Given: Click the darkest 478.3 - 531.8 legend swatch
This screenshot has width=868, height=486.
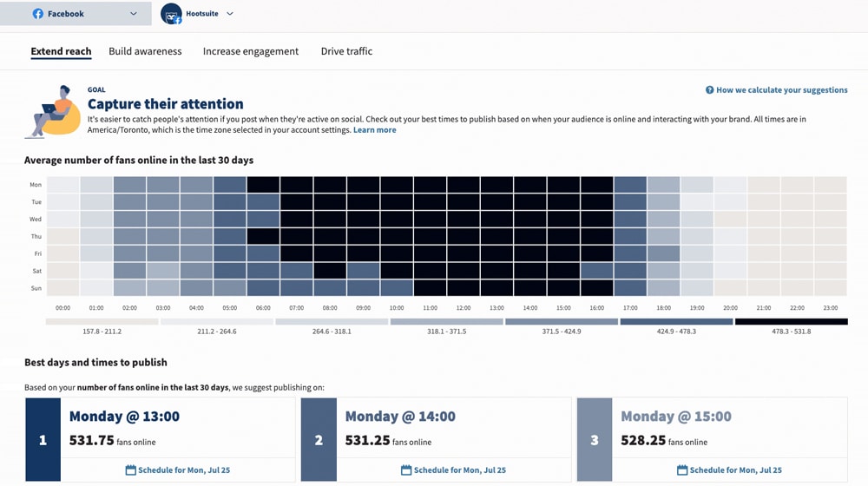Looking at the screenshot, I should click(791, 322).
